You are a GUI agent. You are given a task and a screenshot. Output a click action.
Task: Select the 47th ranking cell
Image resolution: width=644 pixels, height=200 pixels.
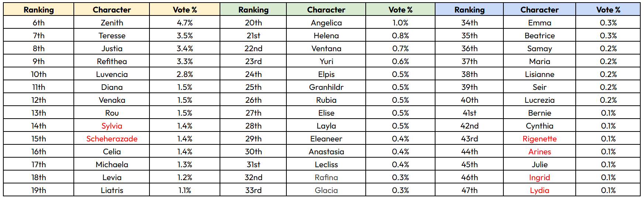pyautogui.click(x=469, y=190)
